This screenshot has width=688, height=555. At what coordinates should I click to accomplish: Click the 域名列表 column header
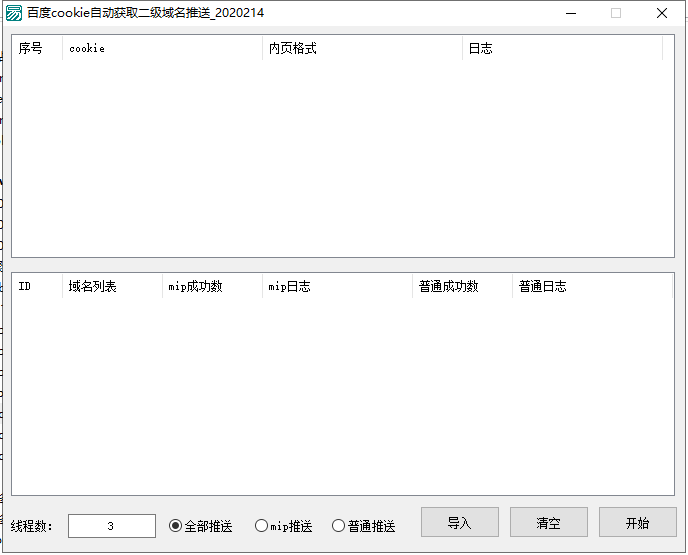pyautogui.click(x=112, y=286)
